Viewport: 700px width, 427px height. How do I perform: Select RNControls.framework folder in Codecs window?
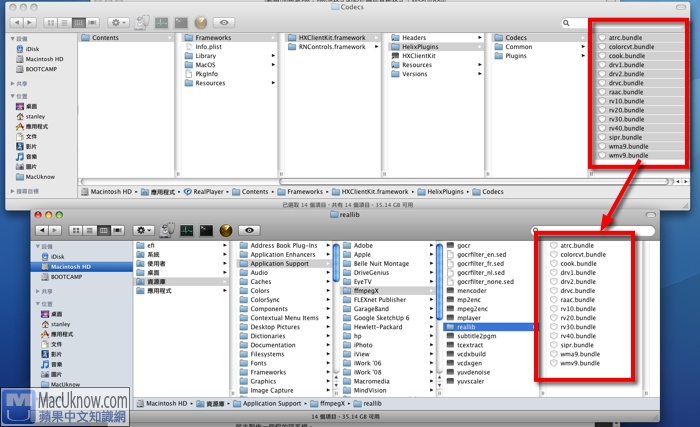(333, 46)
